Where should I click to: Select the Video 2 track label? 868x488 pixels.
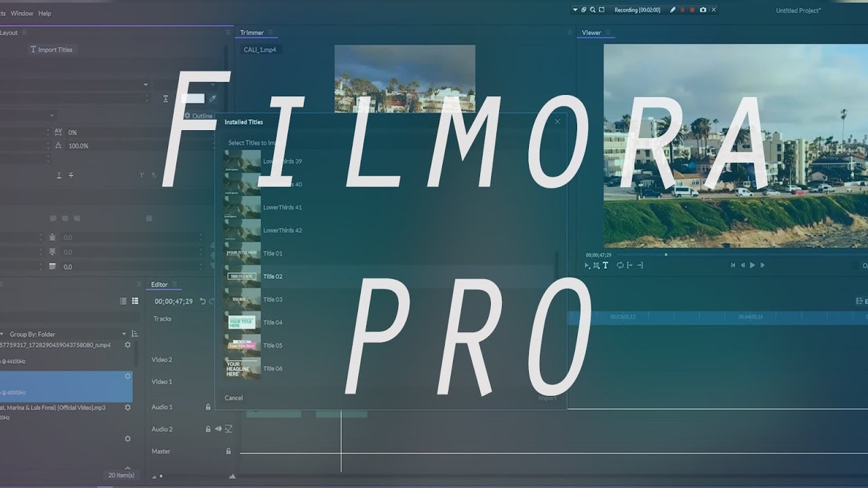161,360
